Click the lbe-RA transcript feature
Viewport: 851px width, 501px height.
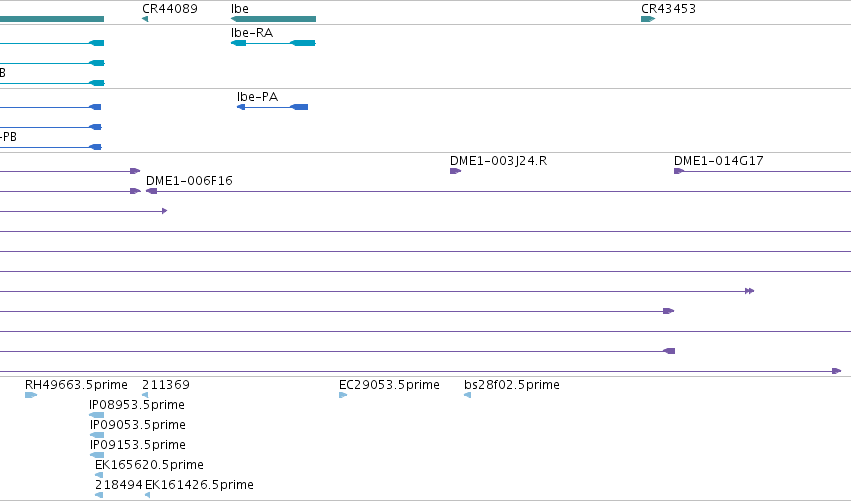pos(273,43)
